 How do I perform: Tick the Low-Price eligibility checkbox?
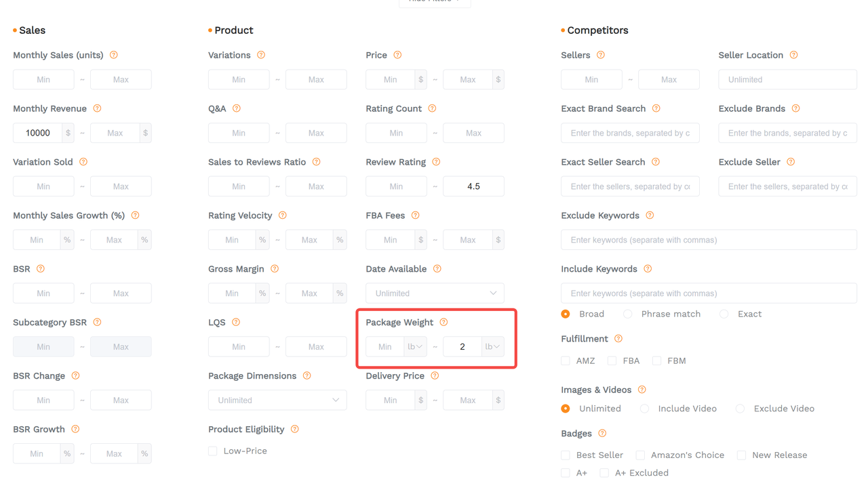213,451
